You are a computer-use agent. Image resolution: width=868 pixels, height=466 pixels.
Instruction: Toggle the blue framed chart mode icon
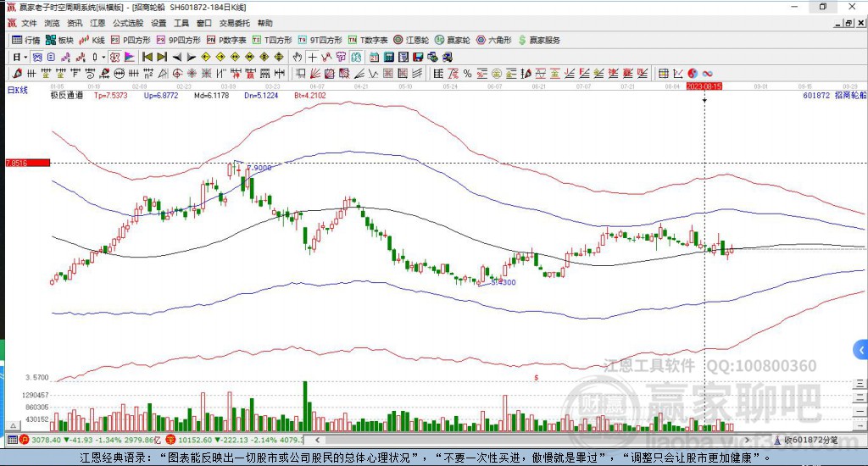pos(37,57)
